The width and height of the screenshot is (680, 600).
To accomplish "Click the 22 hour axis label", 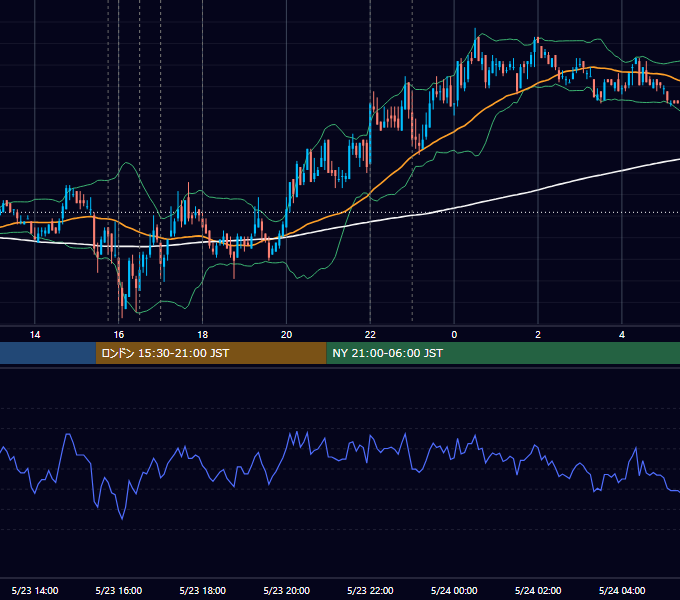I will pyautogui.click(x=370, y=335).
